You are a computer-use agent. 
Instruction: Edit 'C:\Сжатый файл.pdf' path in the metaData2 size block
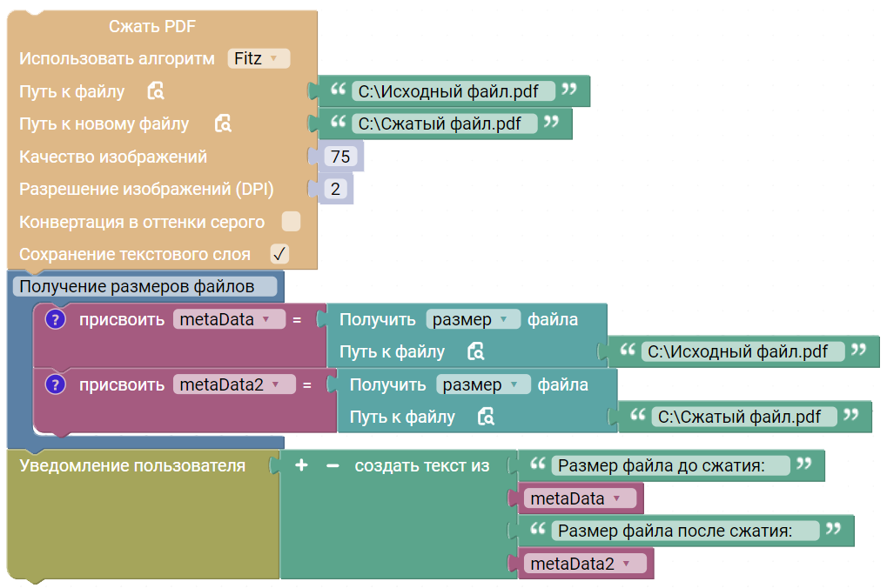[744, 417]
